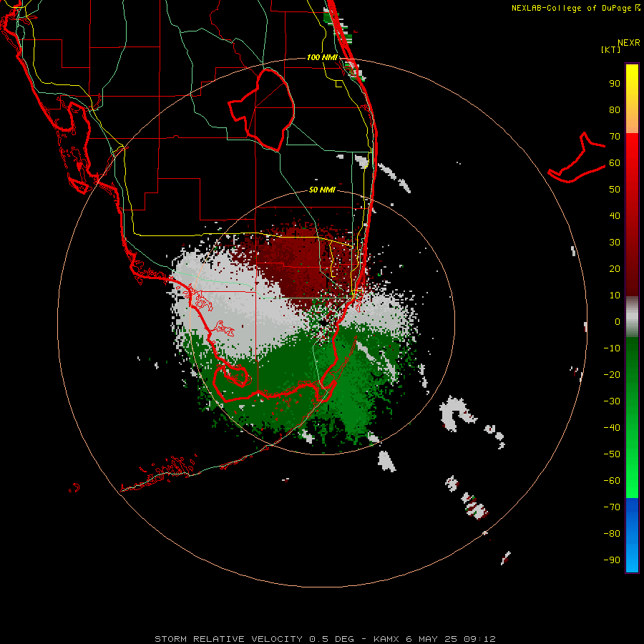This screenshot has height=644, width=644.
Task: Click the Lake Okeechobee outline on map
Action: [262, 109]
